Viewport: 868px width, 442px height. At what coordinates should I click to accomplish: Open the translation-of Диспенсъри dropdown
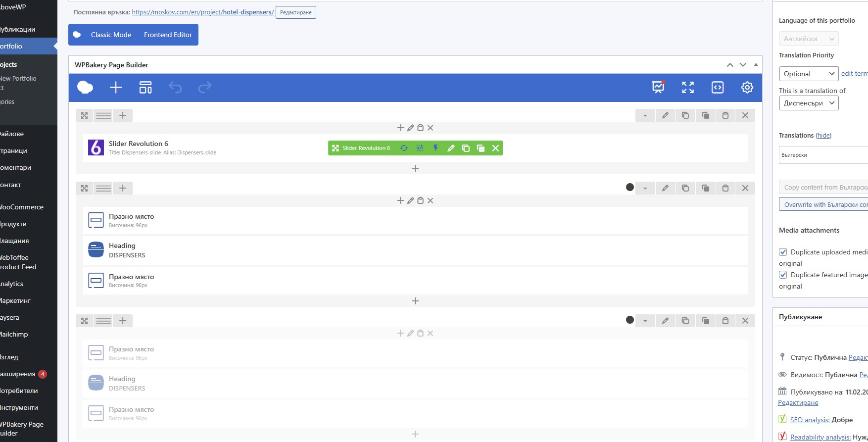pos(809,103)
